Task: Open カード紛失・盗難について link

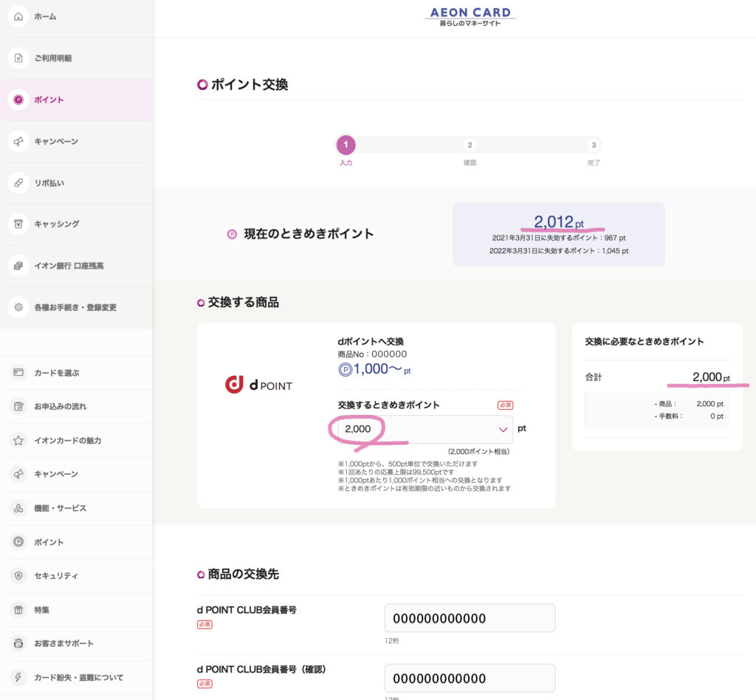Action: click(76, 677)
